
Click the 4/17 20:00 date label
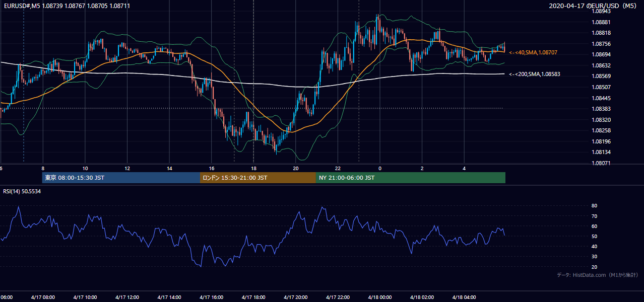coord(296,297)
